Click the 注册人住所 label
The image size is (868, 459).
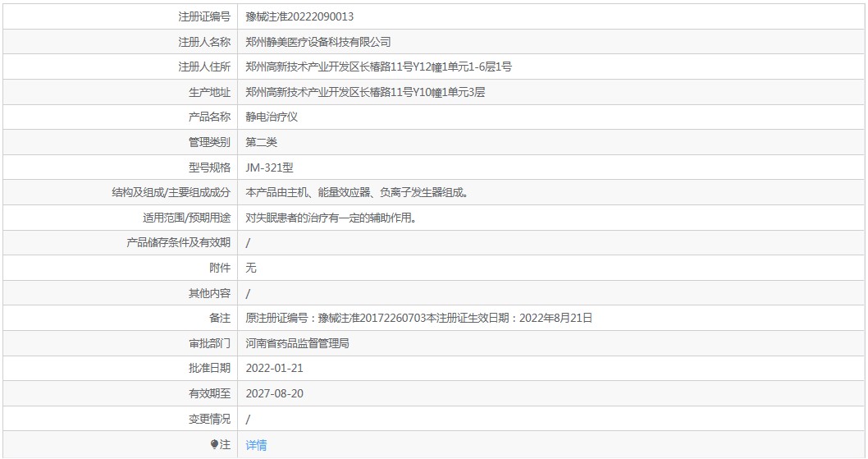(x=204, y=67)
